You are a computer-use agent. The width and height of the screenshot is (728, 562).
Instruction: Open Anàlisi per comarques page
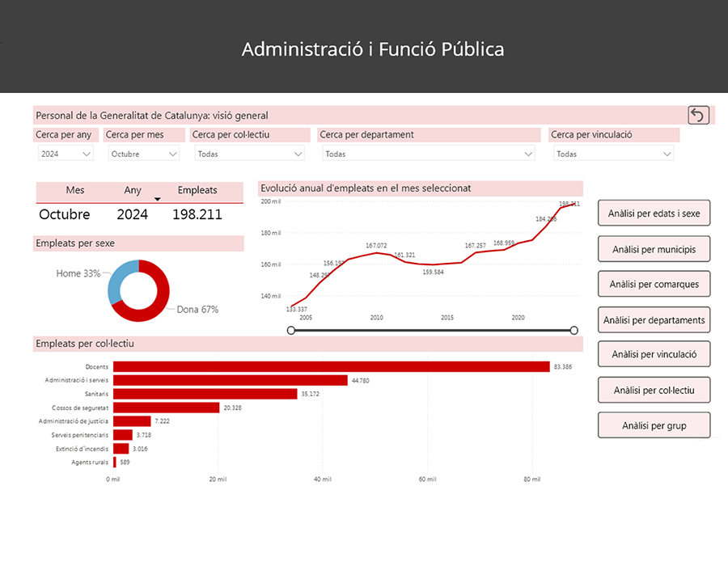click(x=654, y=285)
